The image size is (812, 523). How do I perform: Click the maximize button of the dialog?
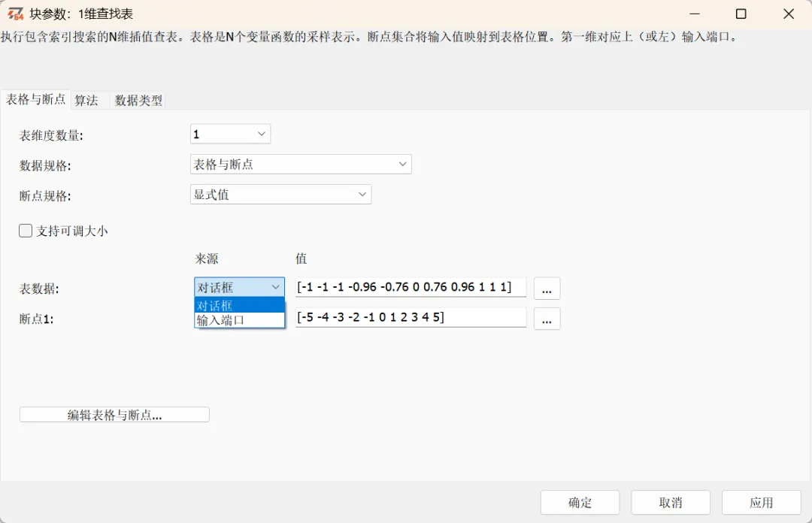(x=741, y=14)
